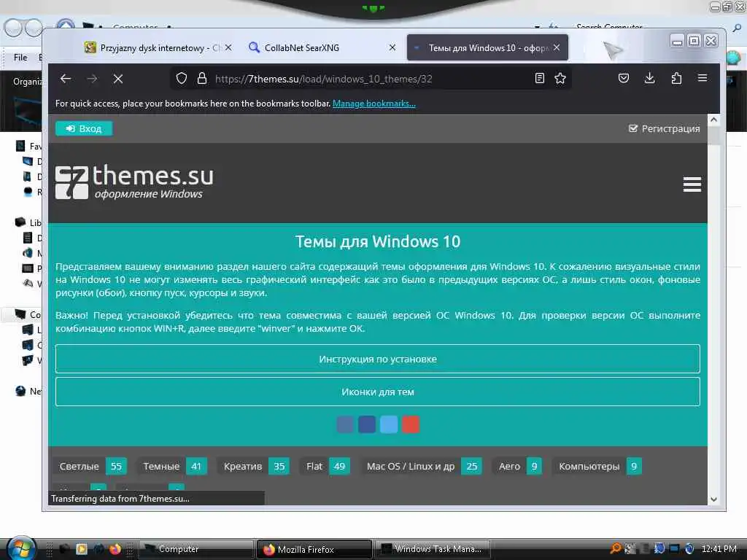Select the Aero 9 category tag

pos(517,466)
